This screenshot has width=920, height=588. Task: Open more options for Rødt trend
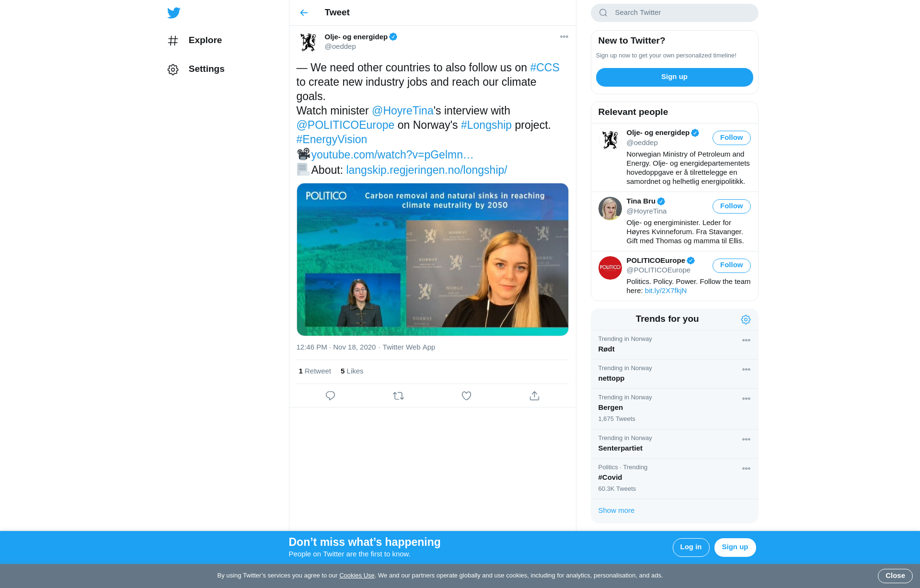746,340
